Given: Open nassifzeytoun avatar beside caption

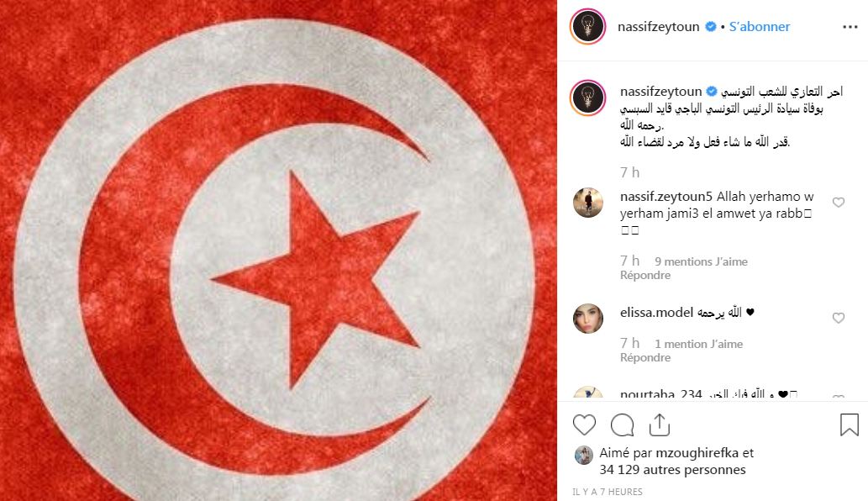Looking at the screenshot, I should (x=588, y=98).
